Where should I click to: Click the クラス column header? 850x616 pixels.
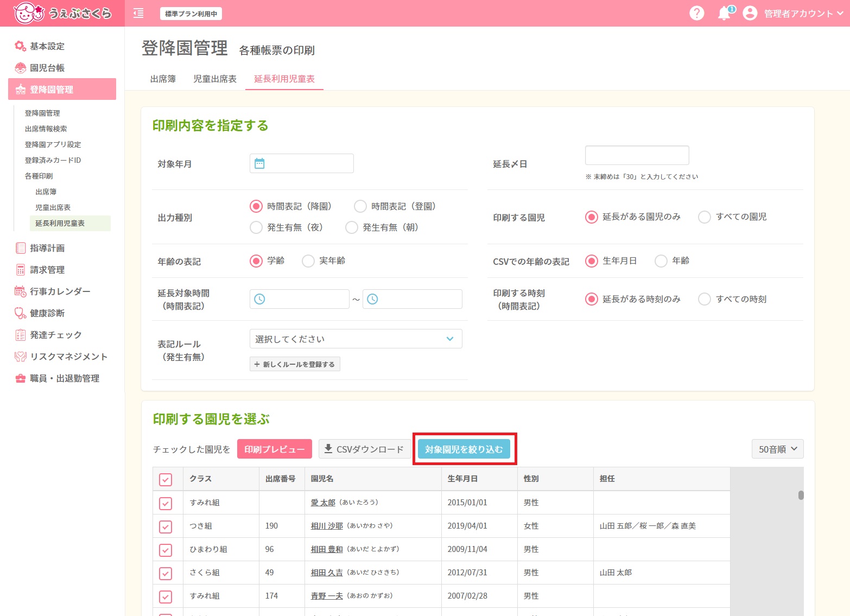point(221,479)
